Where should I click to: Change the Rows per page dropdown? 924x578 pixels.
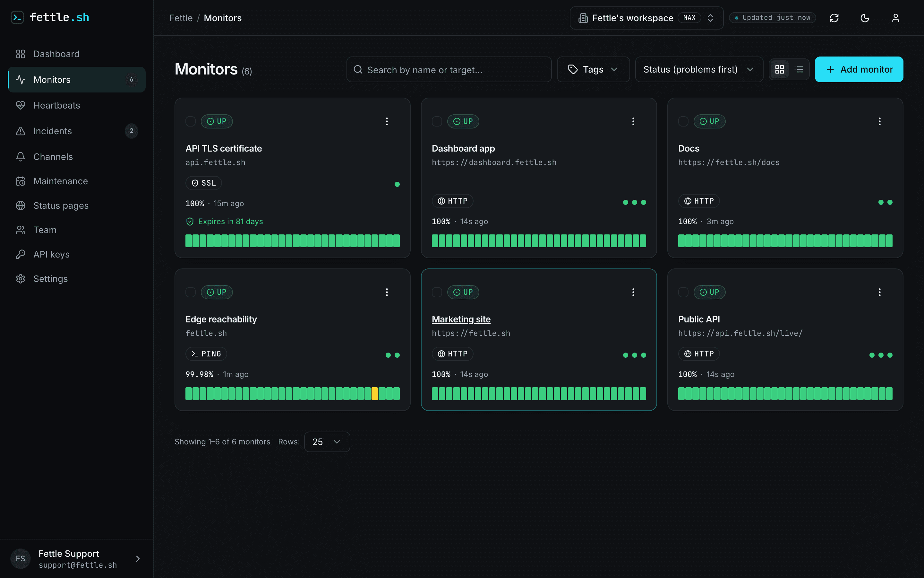[x=327, y=442]
